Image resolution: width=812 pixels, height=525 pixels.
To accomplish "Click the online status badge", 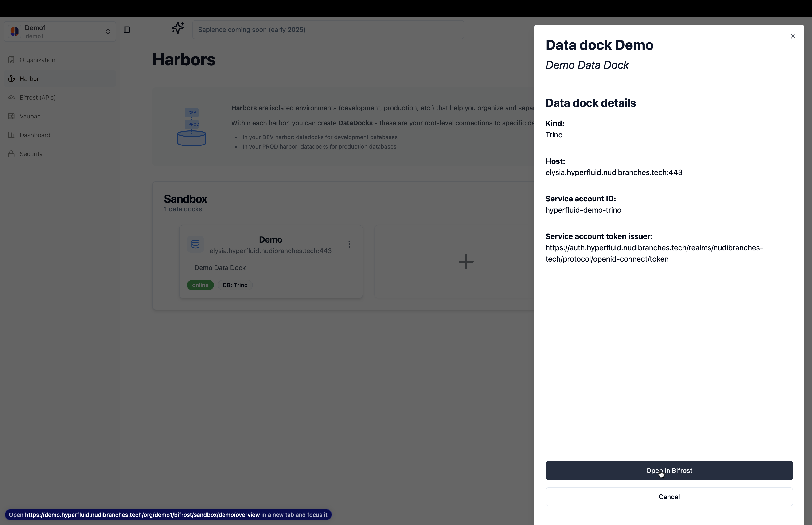I will pyautogui.click(x=200, y=285).
